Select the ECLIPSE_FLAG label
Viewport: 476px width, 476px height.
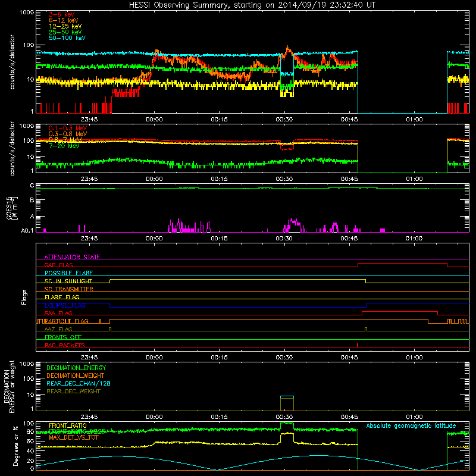65,305
